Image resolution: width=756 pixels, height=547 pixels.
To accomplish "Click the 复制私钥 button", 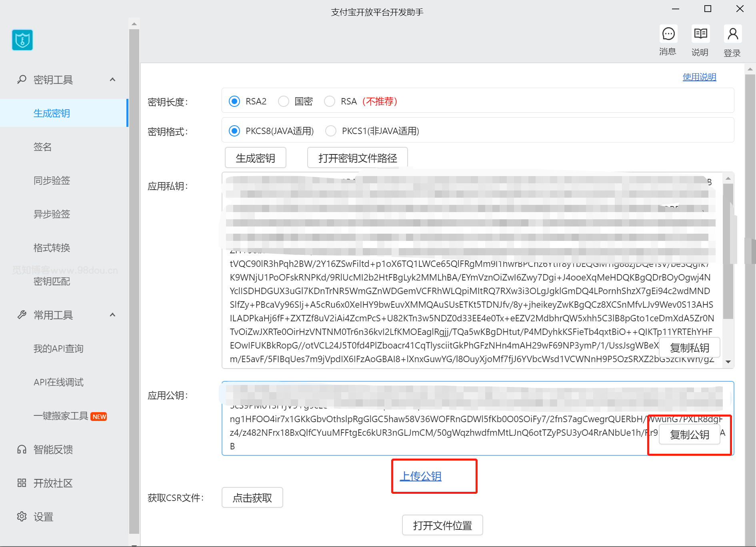I will click(x=690, y=348).
